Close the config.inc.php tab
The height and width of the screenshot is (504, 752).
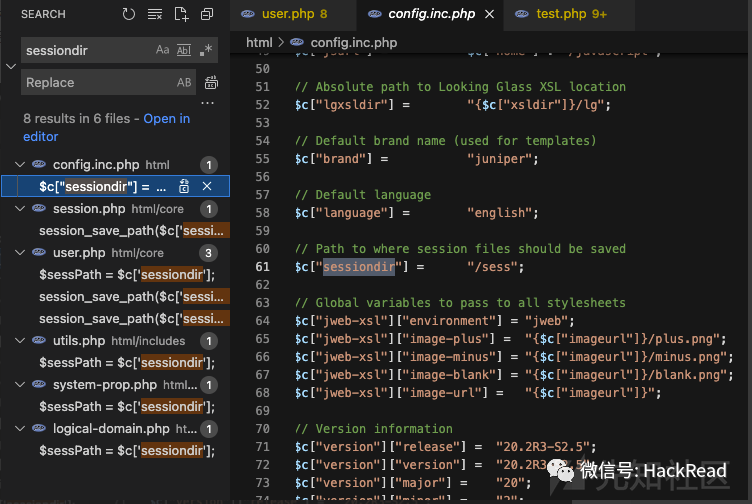tap(489, 14)
